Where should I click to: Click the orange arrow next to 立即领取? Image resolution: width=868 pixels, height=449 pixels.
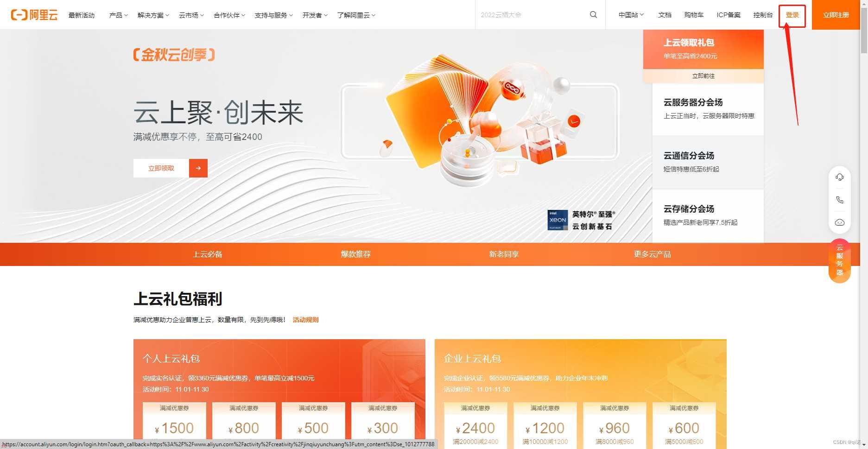coord(198,168)
